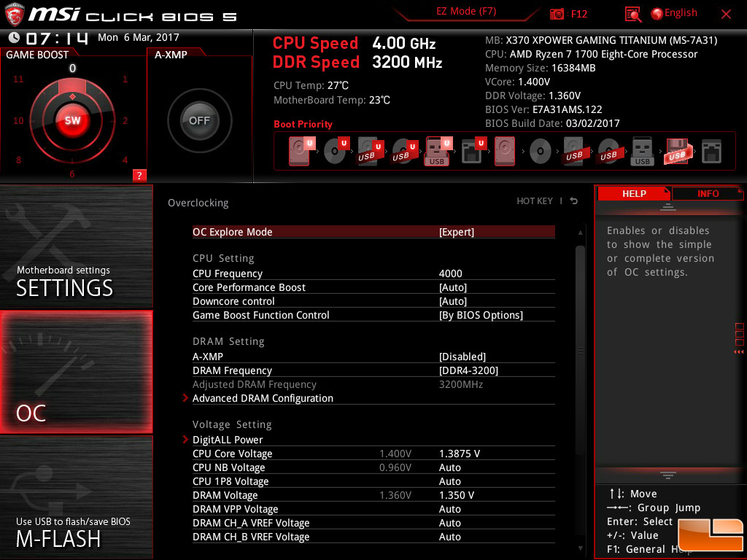Open OC Explore Mode [Expert] options
747x560 pixels.
[373, 232]
